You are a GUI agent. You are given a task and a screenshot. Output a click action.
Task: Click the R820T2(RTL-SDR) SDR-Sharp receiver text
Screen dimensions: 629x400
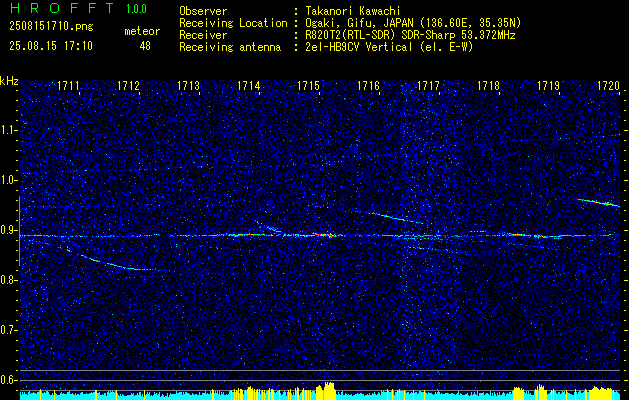coord(410,35)
